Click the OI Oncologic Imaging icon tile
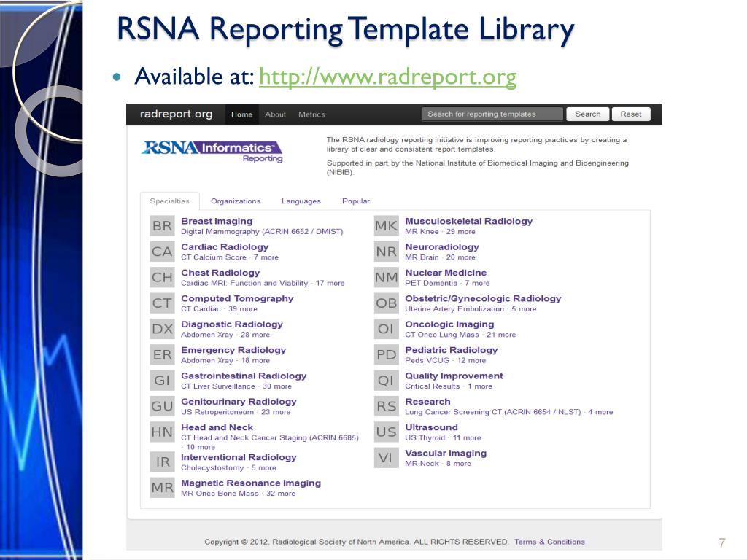 (x=387, y=329)
